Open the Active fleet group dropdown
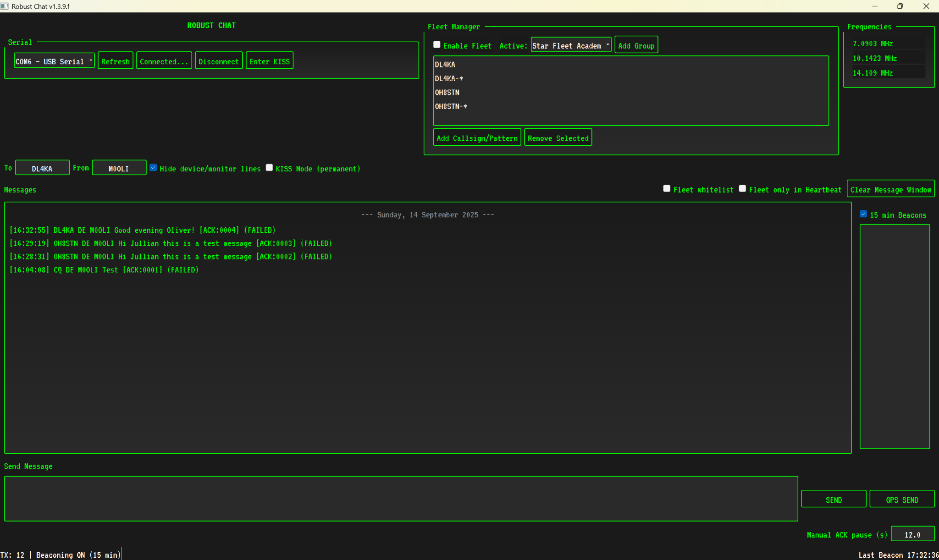The width and height of the screenshot is (939, 560). [x=571, y=45]
